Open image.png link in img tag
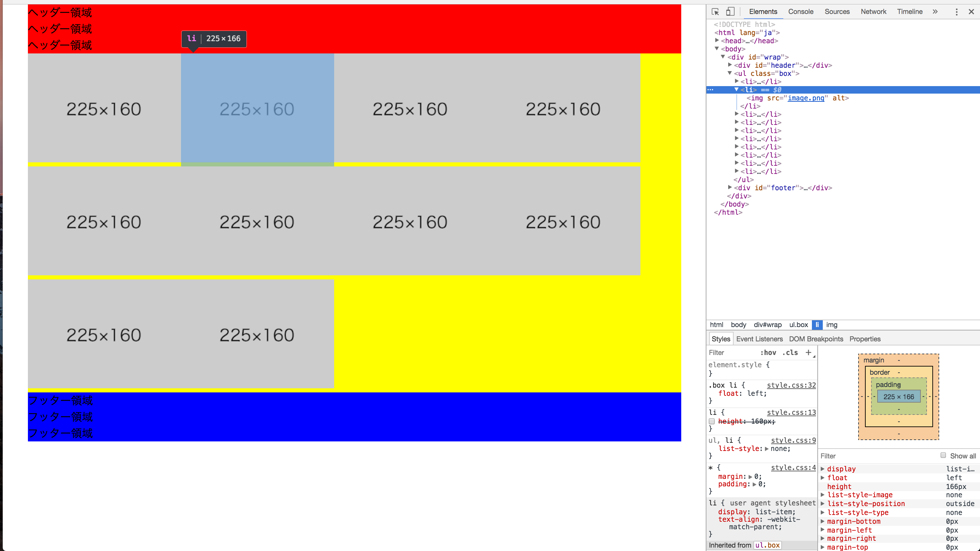 tap(806, 98)
